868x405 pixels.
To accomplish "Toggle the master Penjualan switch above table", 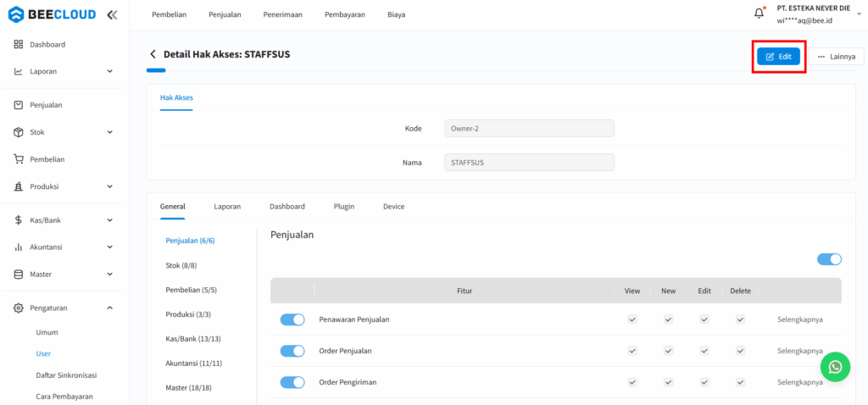I will 829,259.
